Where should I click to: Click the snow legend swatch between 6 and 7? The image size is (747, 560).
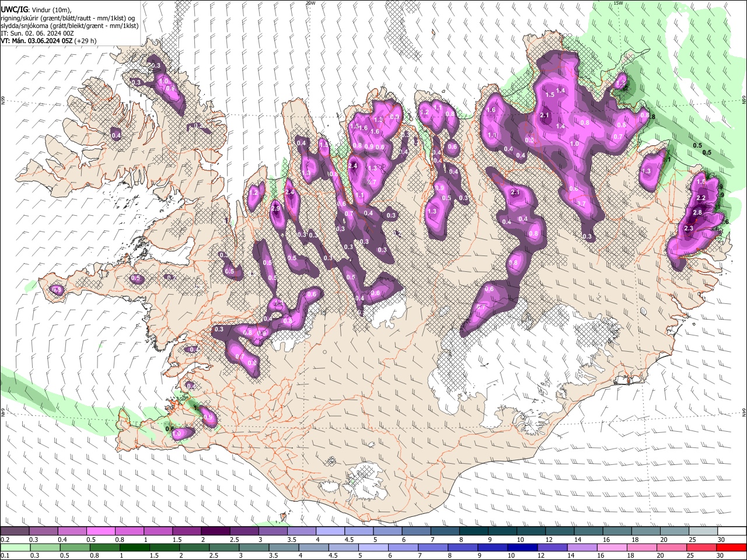click(416, 531)
